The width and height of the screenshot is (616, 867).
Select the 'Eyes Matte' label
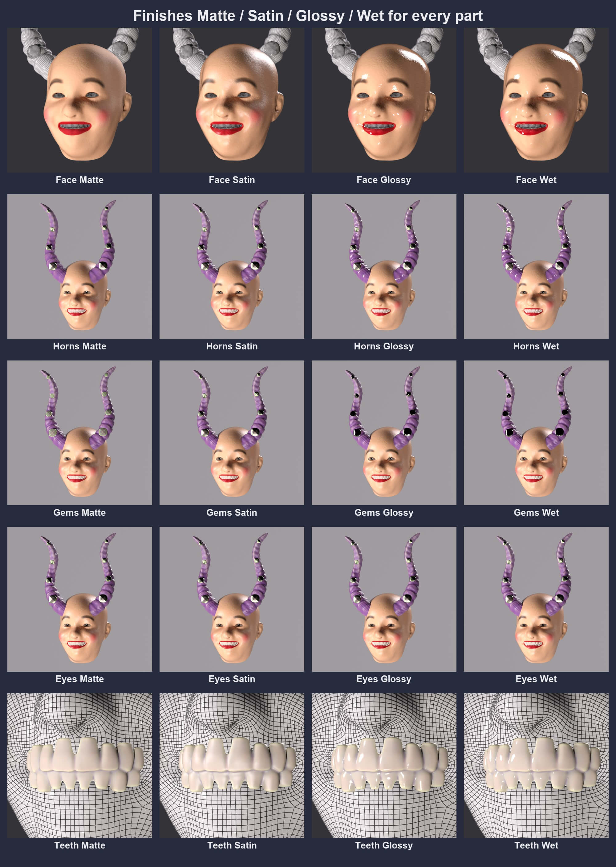[x=80, y=679]
